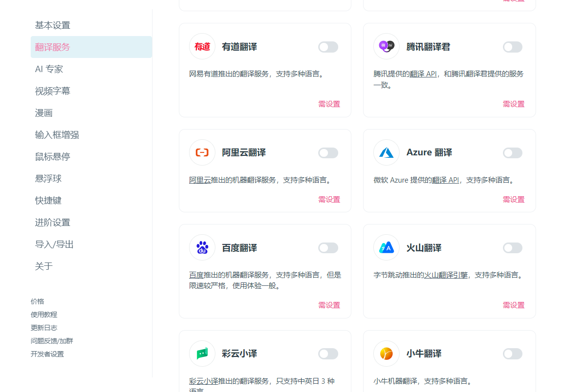Open the 基本设置 section
577x392 pixels.
pyautogui.click(x=91, y=25)
